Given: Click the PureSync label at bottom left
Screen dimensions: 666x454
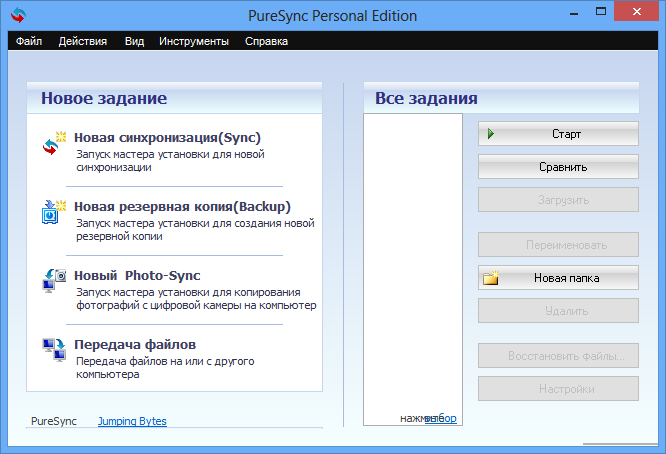Looking at the screenshot, I should click(x=54, y=421).
